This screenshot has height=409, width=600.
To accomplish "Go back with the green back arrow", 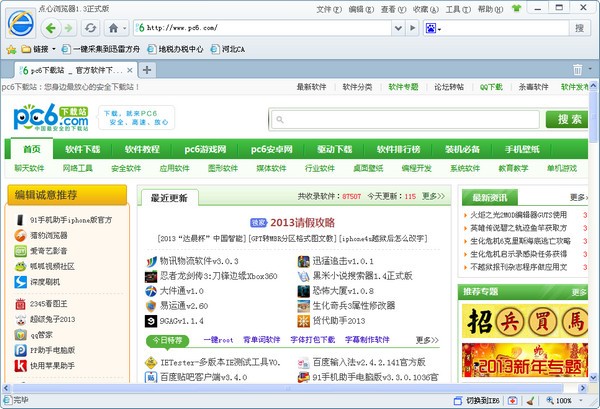I will [x=51, y=28].
